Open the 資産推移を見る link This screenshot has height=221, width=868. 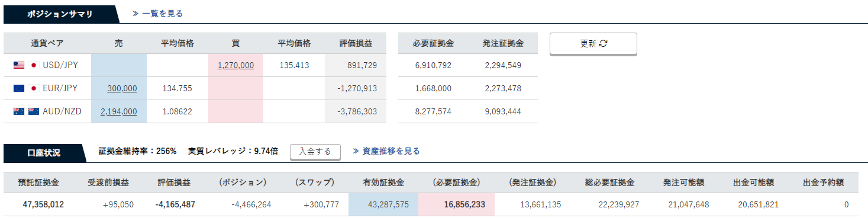click(x=391, y=151)
